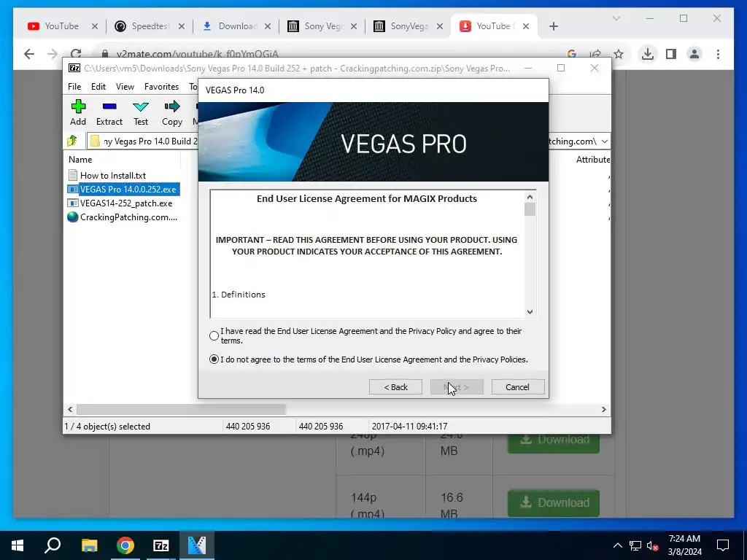The image size is (747, 560).
Task: Bookmark this page with star icon
Action: click(x=619, y=54)
